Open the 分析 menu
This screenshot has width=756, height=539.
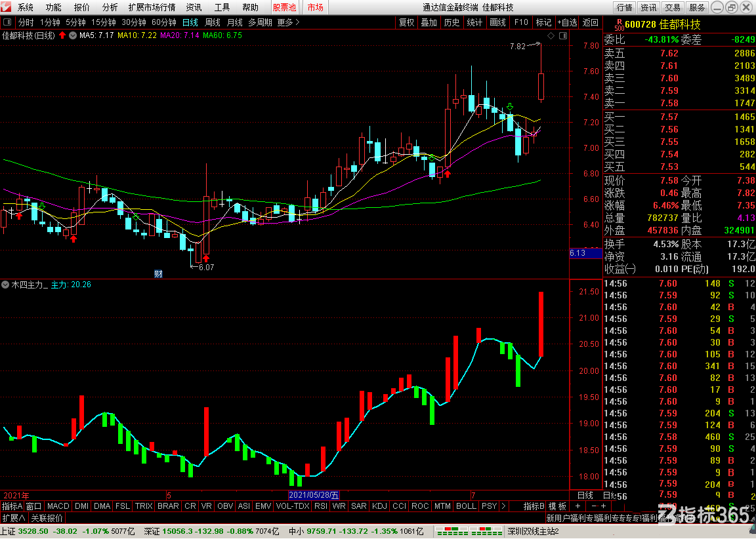(x=110, y=7)
